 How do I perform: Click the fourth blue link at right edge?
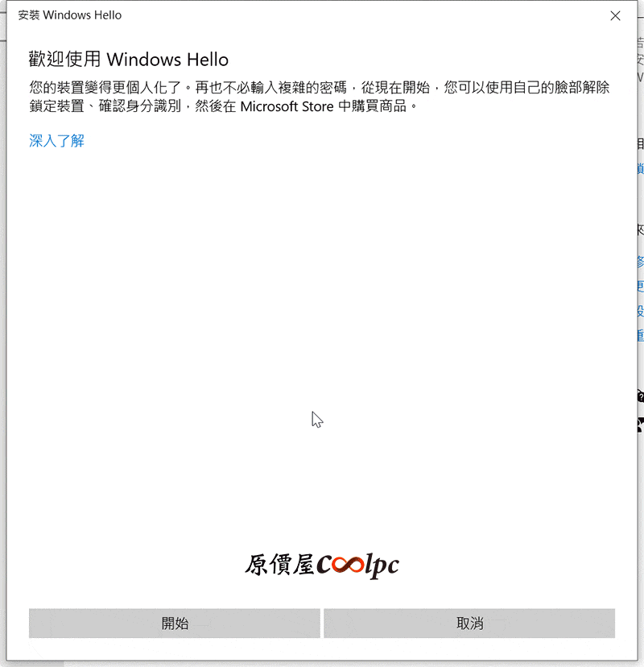[x=641, y=311]
